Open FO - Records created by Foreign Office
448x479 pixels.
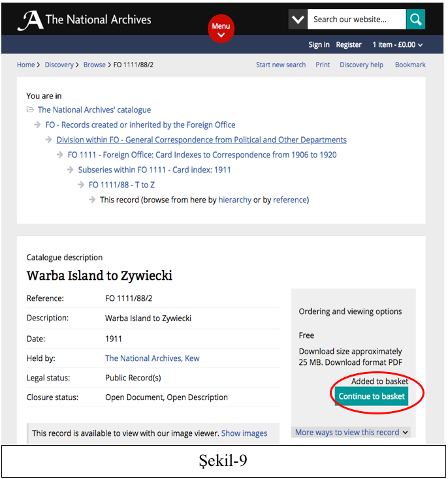coord(140,125)
